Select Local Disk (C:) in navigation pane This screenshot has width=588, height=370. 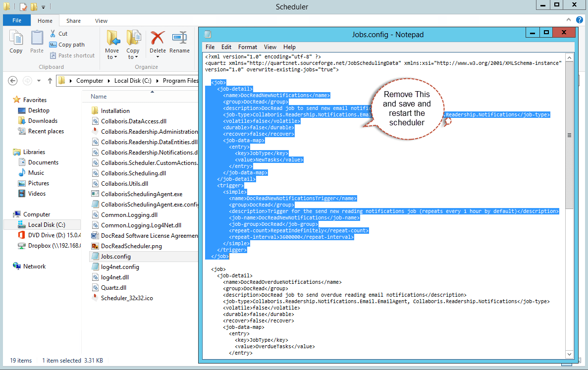pyautogui.click(x=46, y=225)
